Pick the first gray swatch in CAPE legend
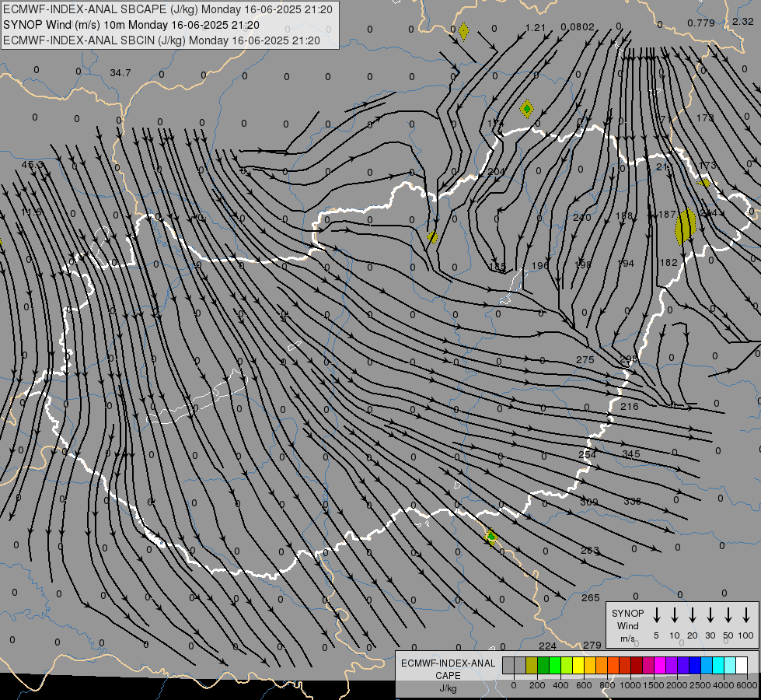The height and width of the screenshot is (700, 761). tap(508, 666)
